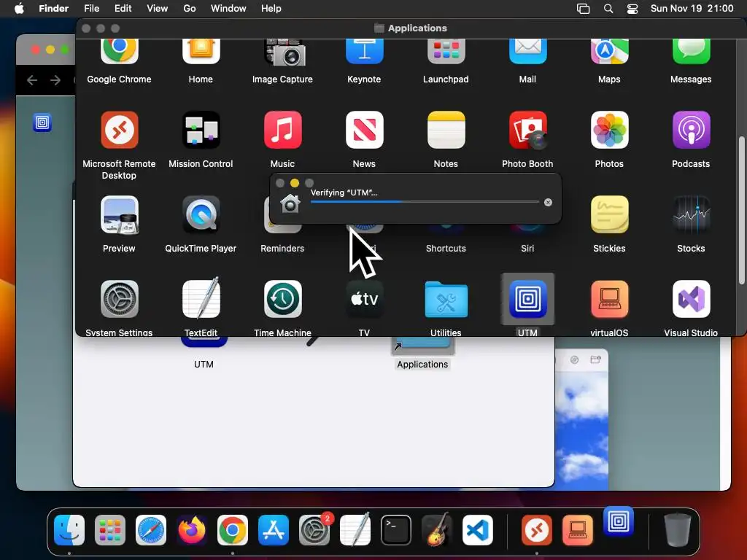This screenshot has width=747, height=560.
Task: Open the View menu
Action: (x=158, y=9)
